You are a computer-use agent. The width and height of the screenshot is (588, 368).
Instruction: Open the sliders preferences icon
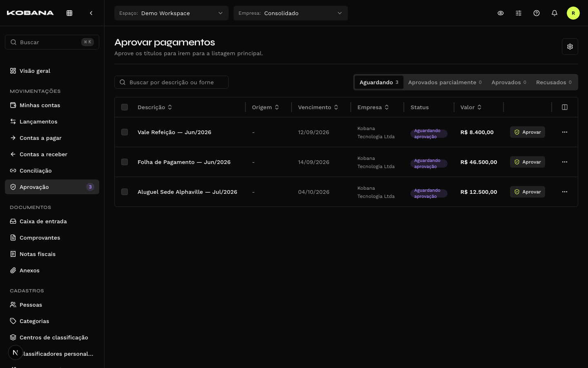coord(519,13)
